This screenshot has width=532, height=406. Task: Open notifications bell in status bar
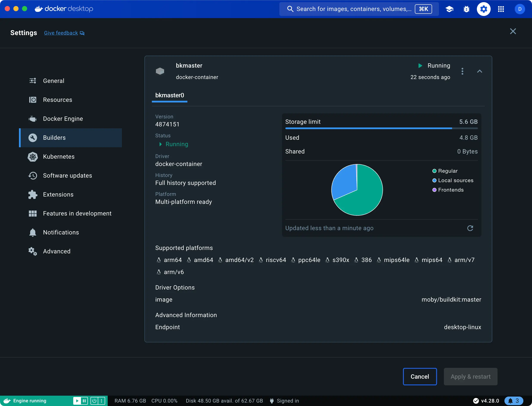tap(514, 401)
